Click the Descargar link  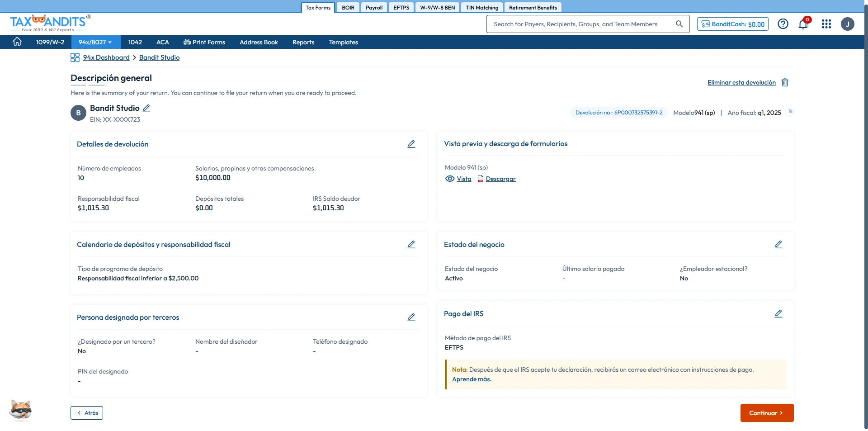click(x=501, y=179)
